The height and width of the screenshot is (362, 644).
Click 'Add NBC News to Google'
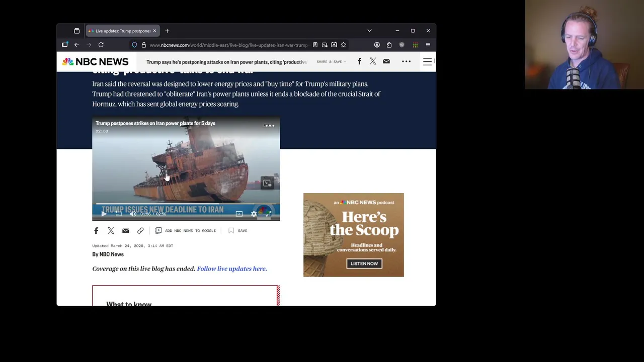pyautogui.click(x=185, y=230)
